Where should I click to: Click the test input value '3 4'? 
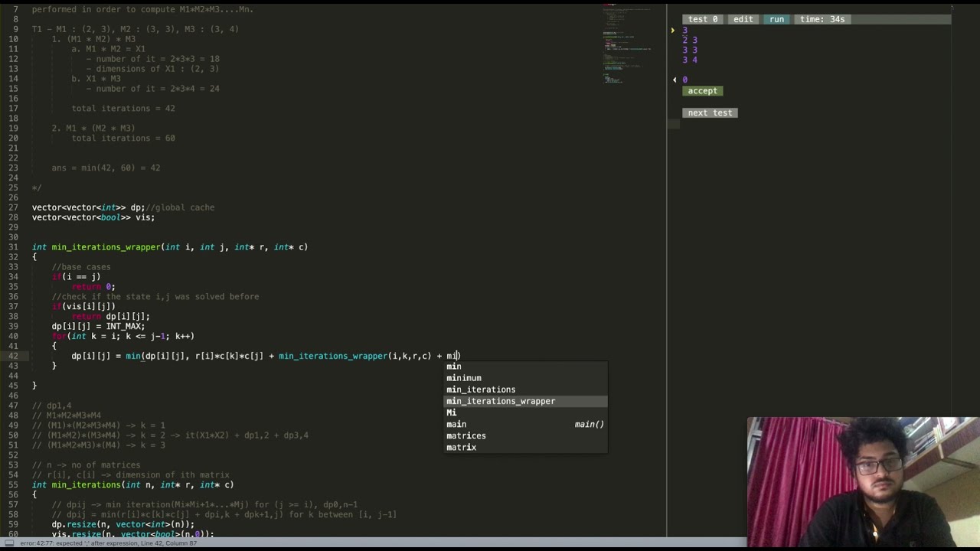pyautogui.click(x=690, y=60)
